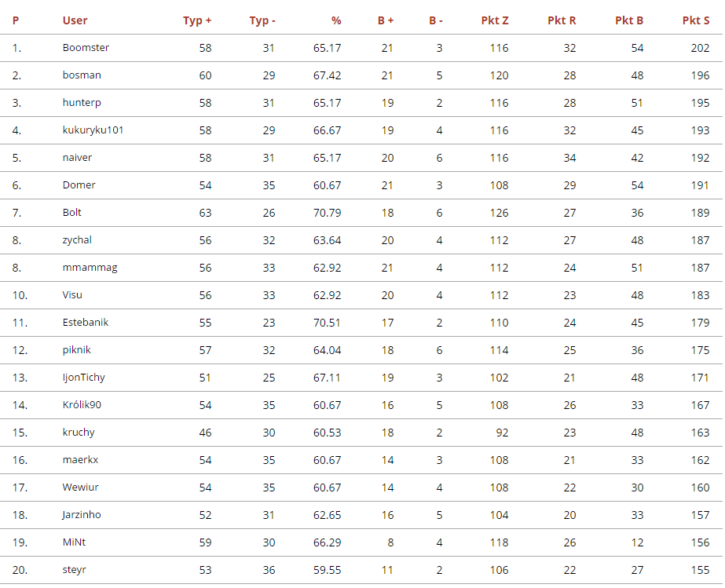
Task: Click user Estebanik in the table
Action: [86, 323]
